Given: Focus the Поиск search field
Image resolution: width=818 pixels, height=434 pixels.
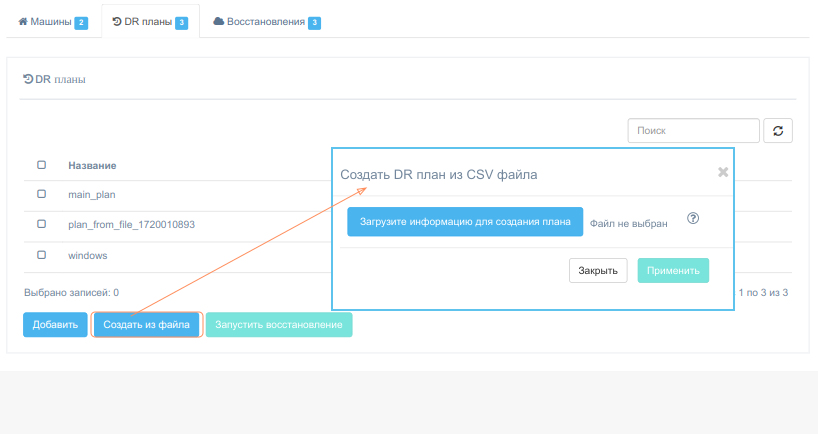Looking at the screenshot, I should tap(693, 130).
